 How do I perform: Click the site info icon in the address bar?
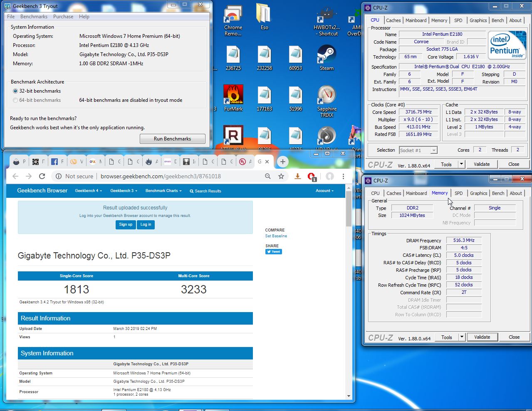[59, 176]
